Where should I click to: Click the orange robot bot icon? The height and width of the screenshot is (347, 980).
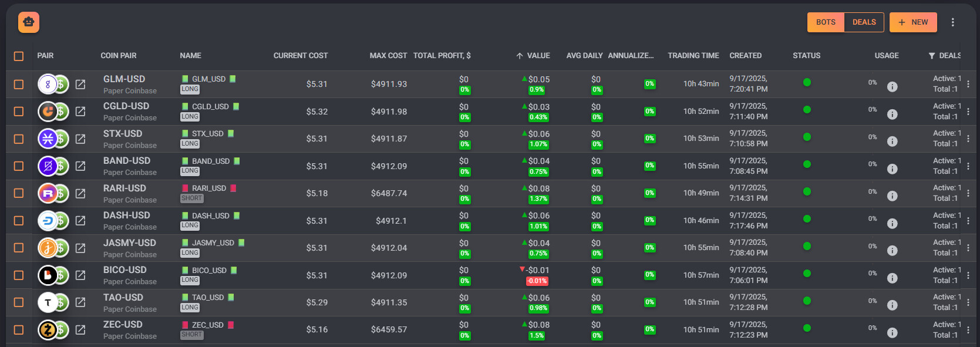[x=29, y=22]
